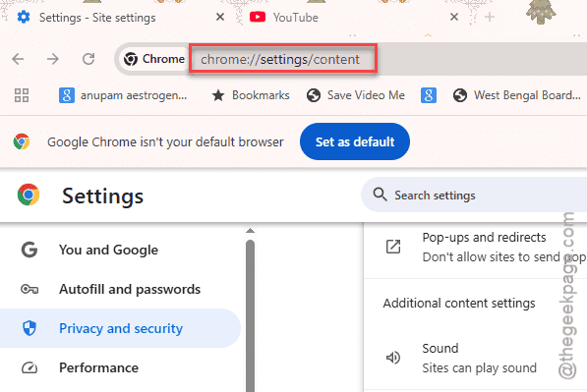The image size is (587, 392).
Task: Open Performance settings section
Action: 120,367
